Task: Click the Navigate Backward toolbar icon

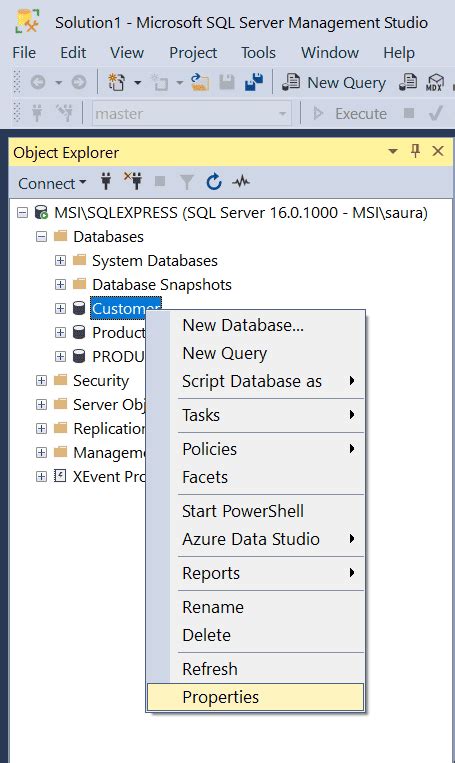Action: [38, 83]
